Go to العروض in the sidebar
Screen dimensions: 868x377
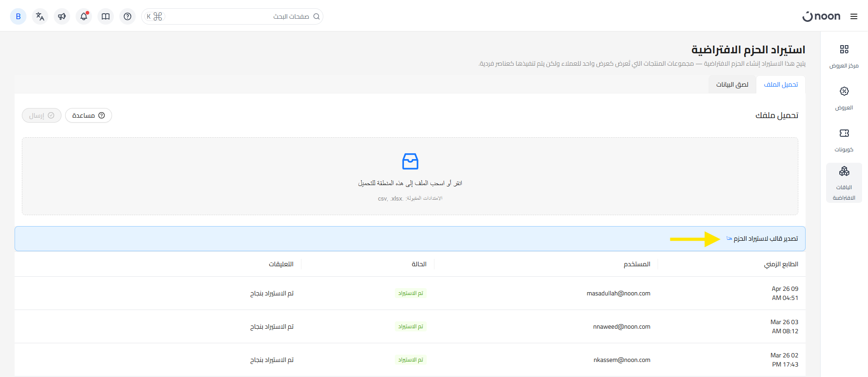pyautogui.click(x=844, y=98)
